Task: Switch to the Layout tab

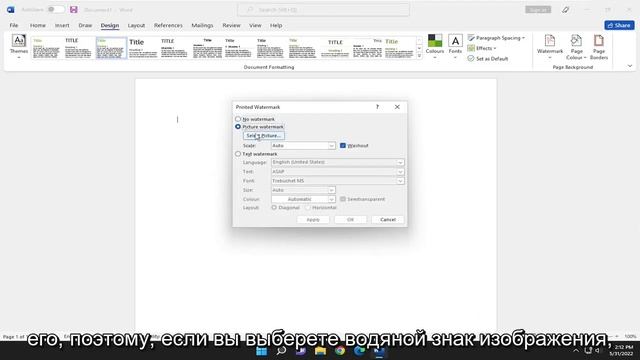Action: [136, 25]
